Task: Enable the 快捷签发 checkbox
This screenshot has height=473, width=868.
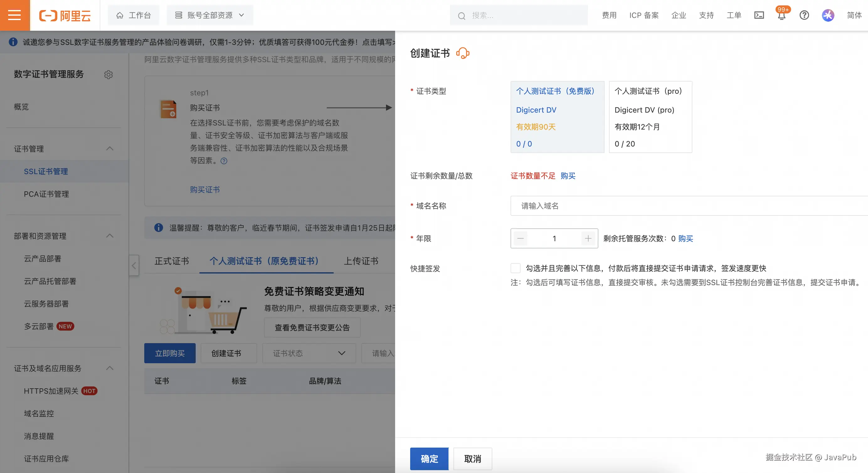Action: click(515, 268)
